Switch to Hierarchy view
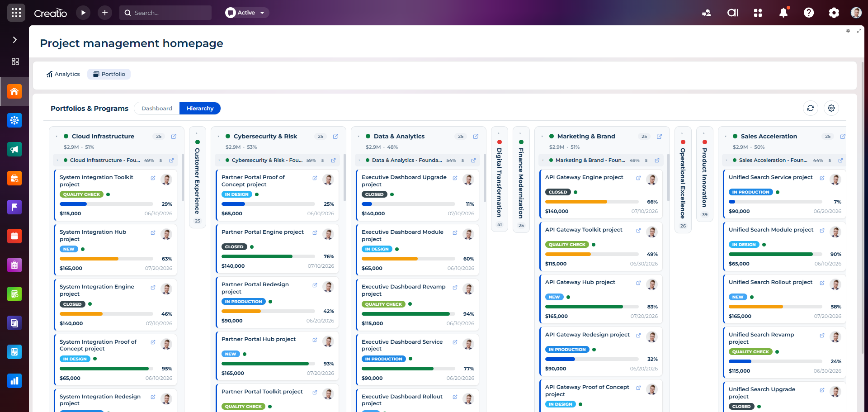This screenshot has height=412, width=868. pos(200,109)
